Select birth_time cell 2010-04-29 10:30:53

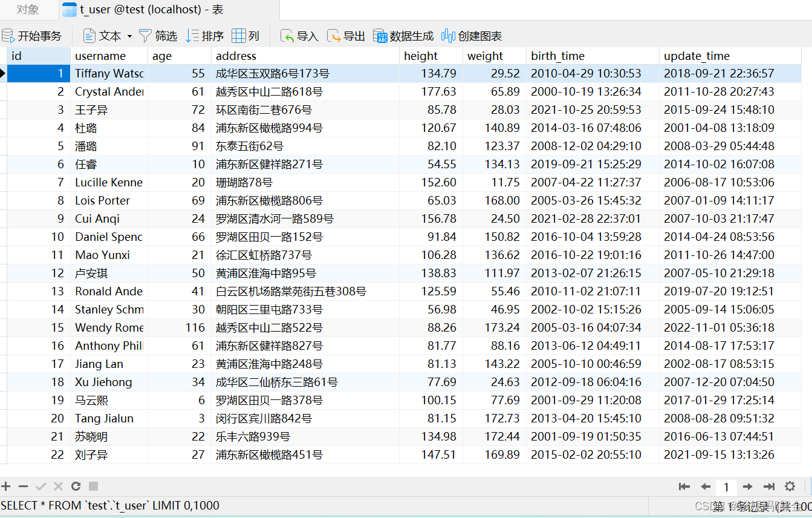click(593, 73)
